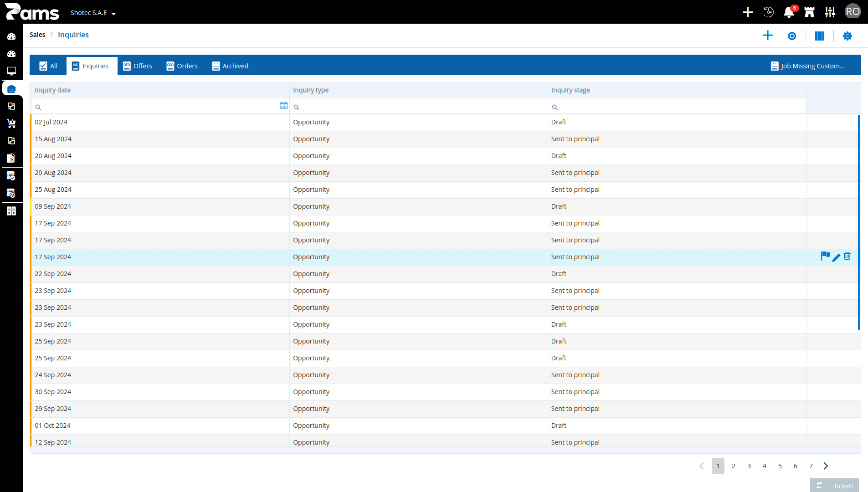Viewport: 868px width, 492px height.
Task: Open the monitor screen icon in the sidebar
Action: pyautogui.click(x=11, y=71)
